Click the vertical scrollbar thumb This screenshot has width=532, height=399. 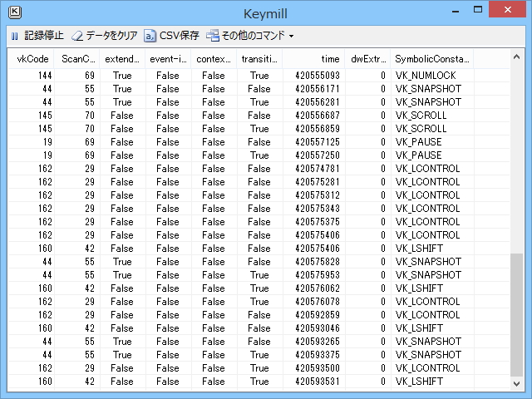[516, 315]
